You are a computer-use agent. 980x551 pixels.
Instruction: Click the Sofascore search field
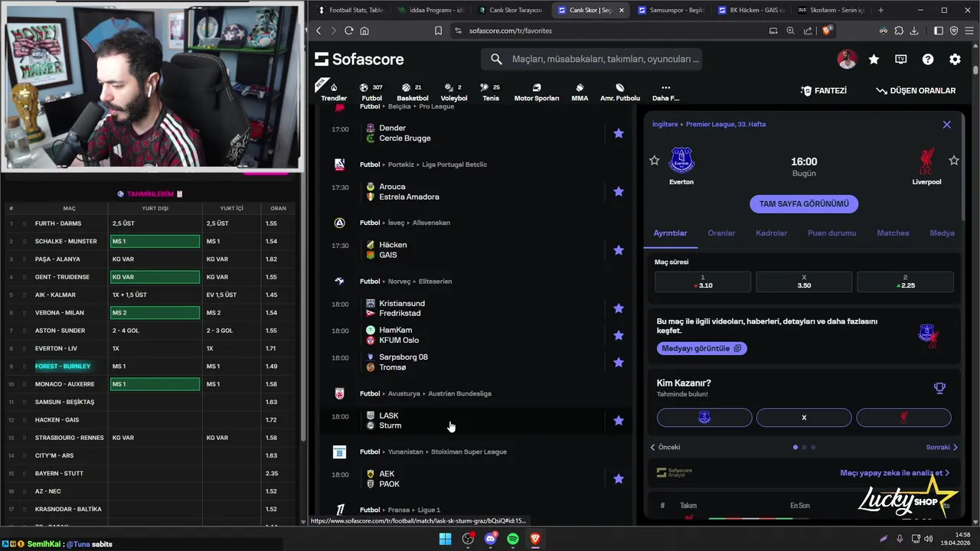click(x=591, y=59)
